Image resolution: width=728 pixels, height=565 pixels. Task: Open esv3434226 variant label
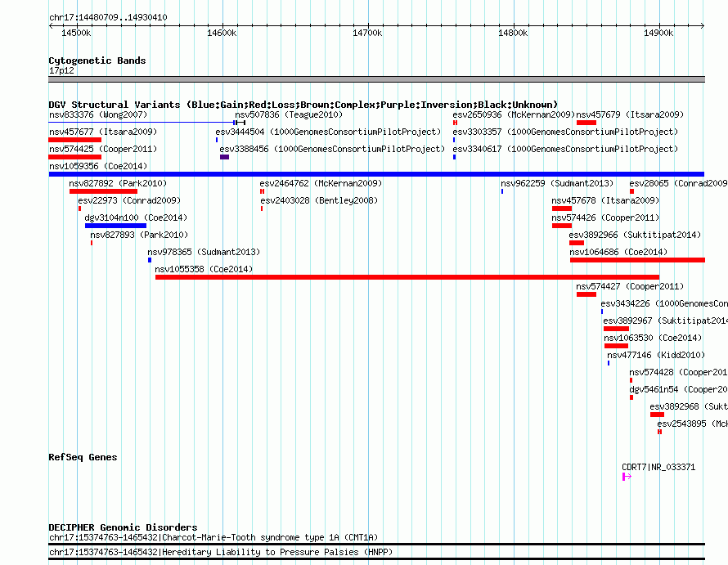click(664, 303)
